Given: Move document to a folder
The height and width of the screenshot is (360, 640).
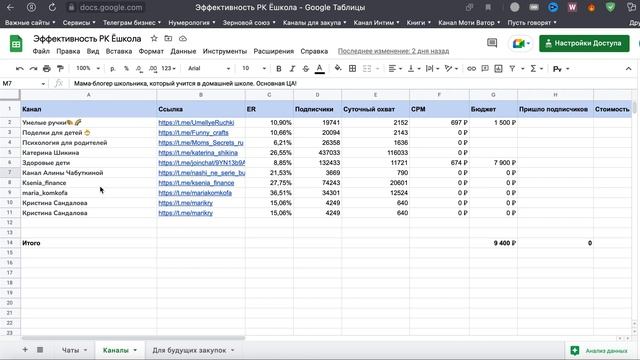Looking at the screenshot, I should tap(168, 38).
